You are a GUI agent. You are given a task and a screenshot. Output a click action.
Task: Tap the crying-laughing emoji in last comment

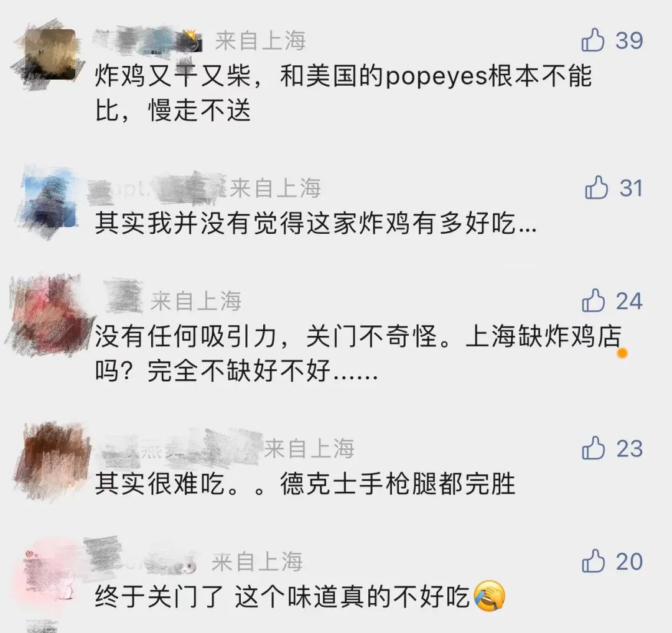point(490,596)
